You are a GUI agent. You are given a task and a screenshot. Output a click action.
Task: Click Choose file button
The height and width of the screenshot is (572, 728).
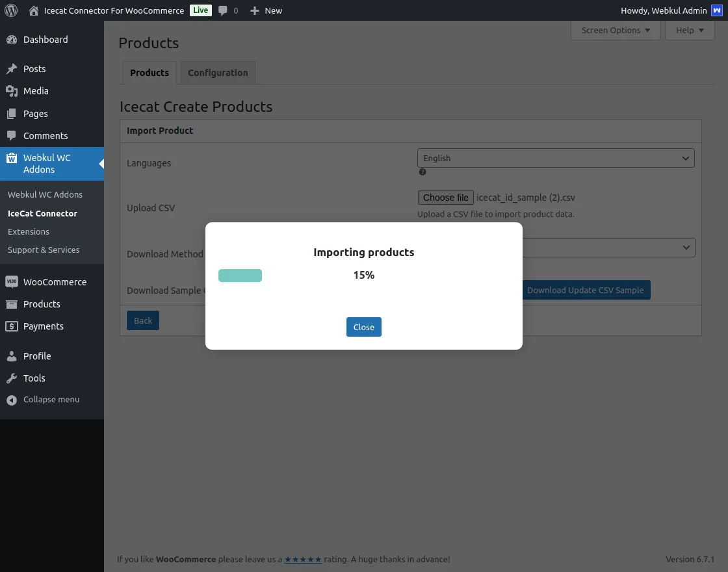446,198
